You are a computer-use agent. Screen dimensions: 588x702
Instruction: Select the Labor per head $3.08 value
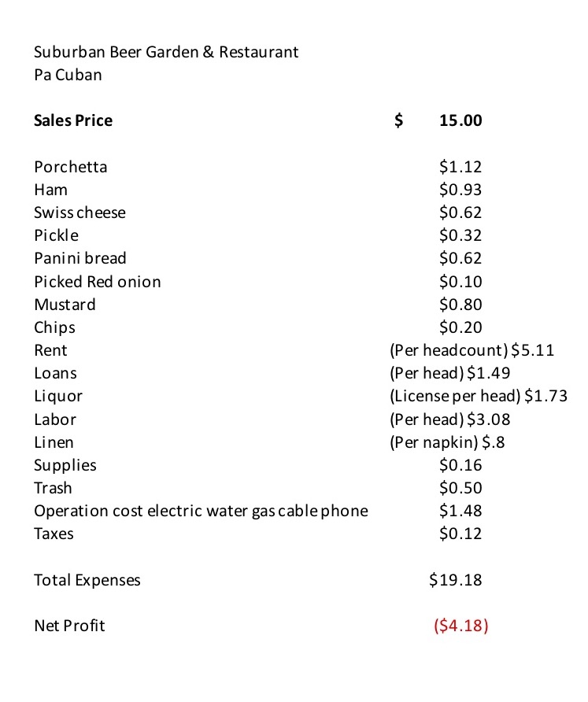coord(450,419)
